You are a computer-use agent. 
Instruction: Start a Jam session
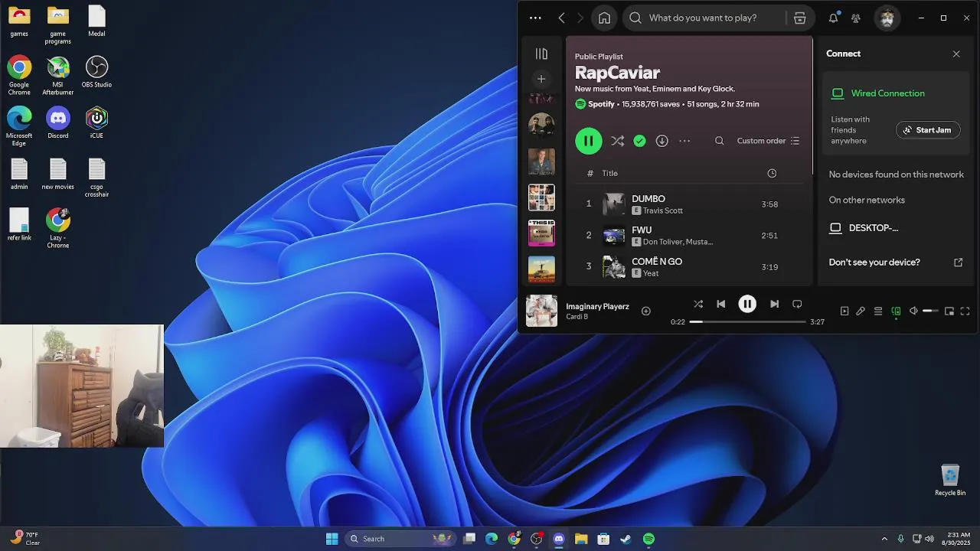pos(928,130)
